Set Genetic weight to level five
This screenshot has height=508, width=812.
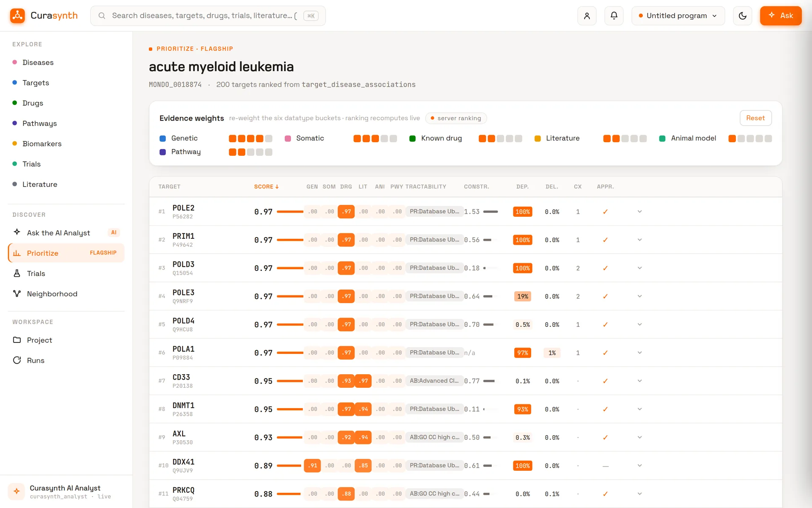pyautogui.click(x=269, y=138)
